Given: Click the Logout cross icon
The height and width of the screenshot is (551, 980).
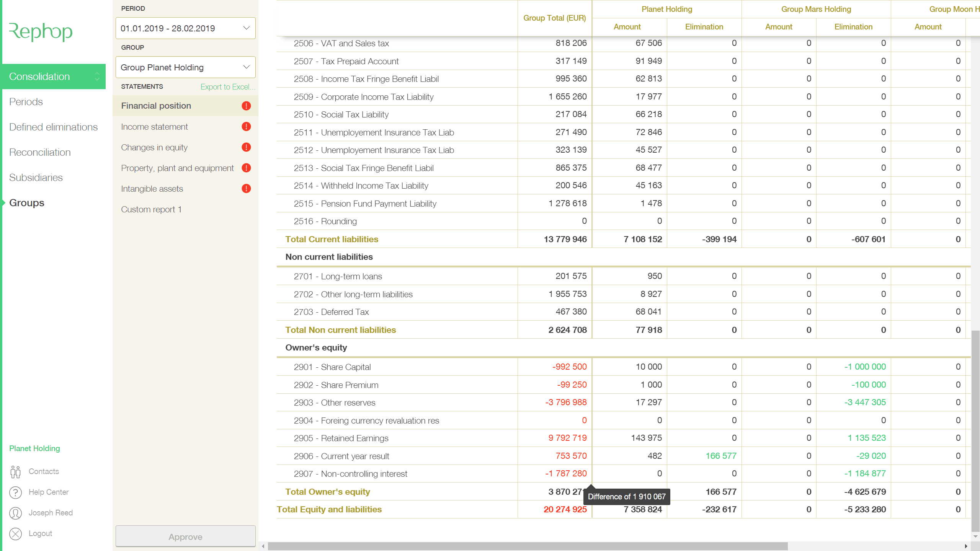Looking at the screenshot, I should (15, 534).
